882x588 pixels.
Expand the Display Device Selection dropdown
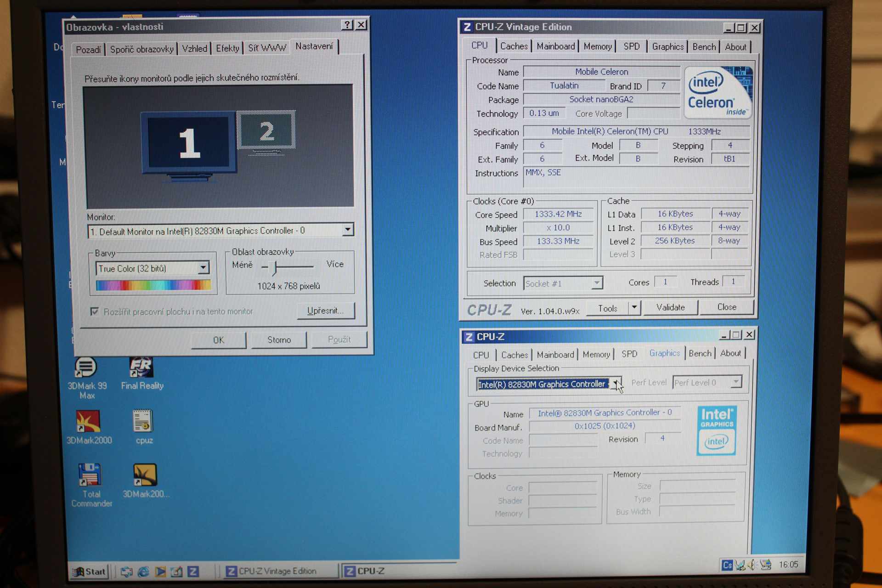(x=616, y=384)
